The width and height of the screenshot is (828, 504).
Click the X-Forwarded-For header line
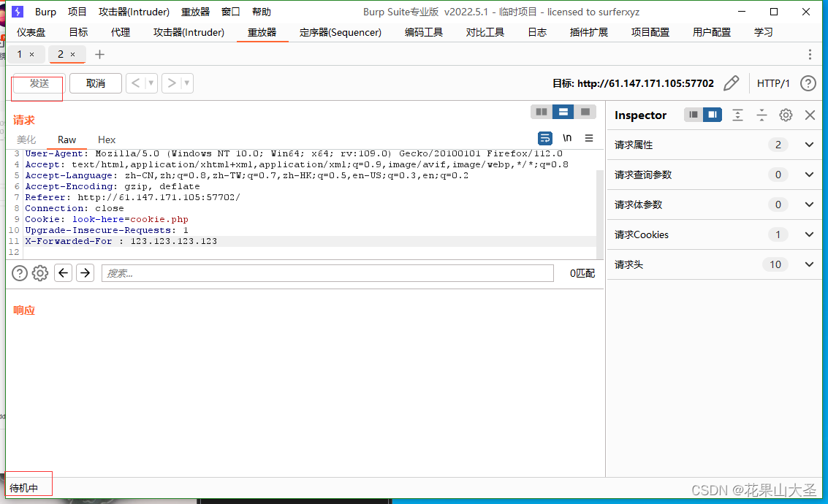coord(121,241)
